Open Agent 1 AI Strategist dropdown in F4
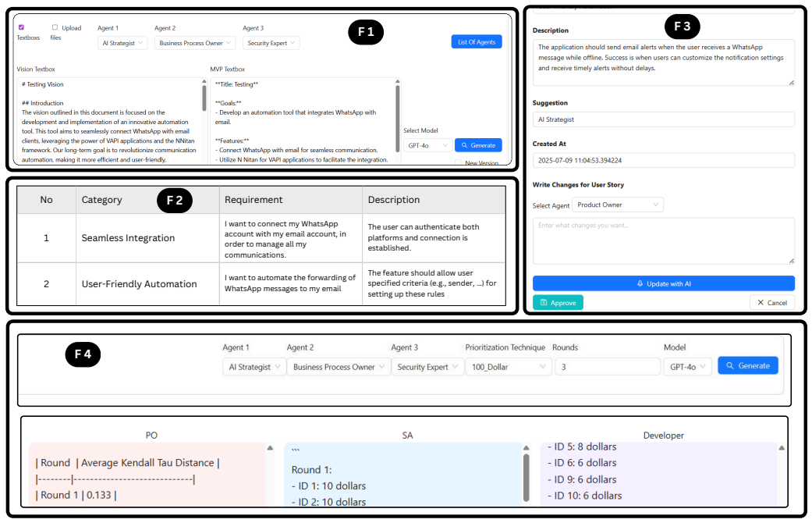812x523 pixels. (254, 367)
